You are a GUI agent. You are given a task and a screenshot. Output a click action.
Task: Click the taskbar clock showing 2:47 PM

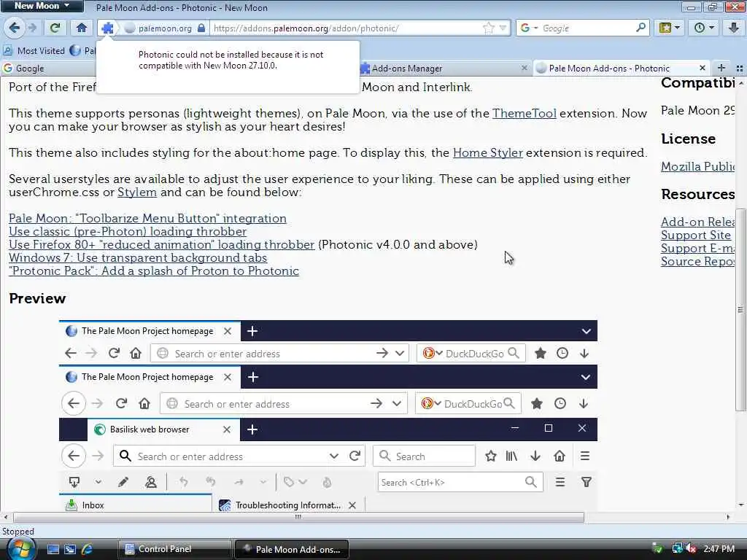point(719,549)
